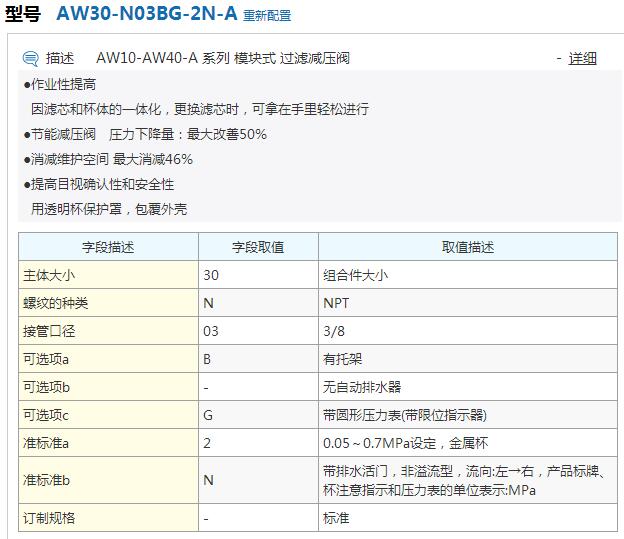Select the 因滤芯和杯体的一体化 text line
The image size is (624, 539).
coord(200,109)
